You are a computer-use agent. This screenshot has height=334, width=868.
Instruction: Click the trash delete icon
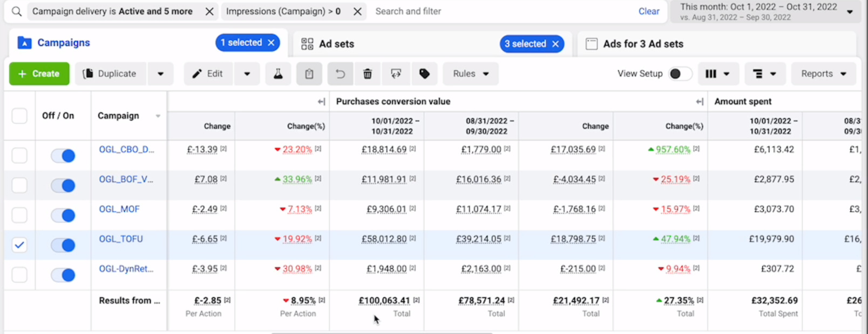click(368, 74)
